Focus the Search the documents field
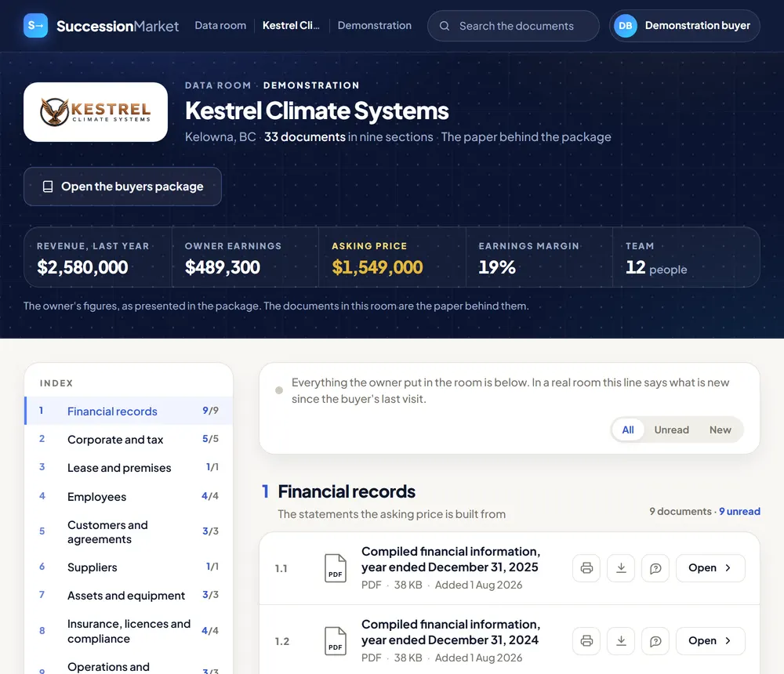Viewport: 784px width, 674px height. click(514, 26)
